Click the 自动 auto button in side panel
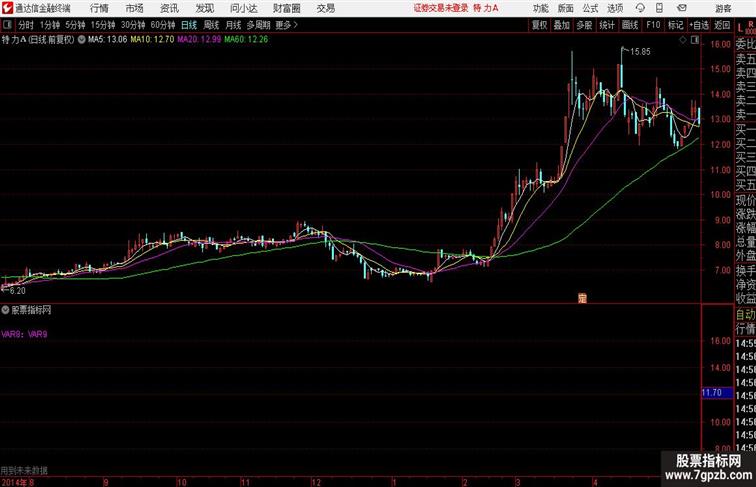The width and height of the screenshot is (756, 487). [745, 314]
